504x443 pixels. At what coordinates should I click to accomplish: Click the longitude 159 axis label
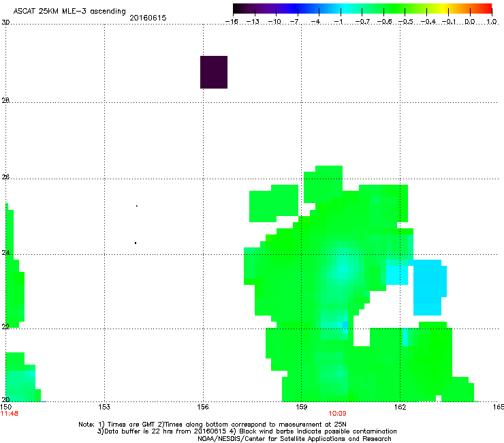coord(302,407)
